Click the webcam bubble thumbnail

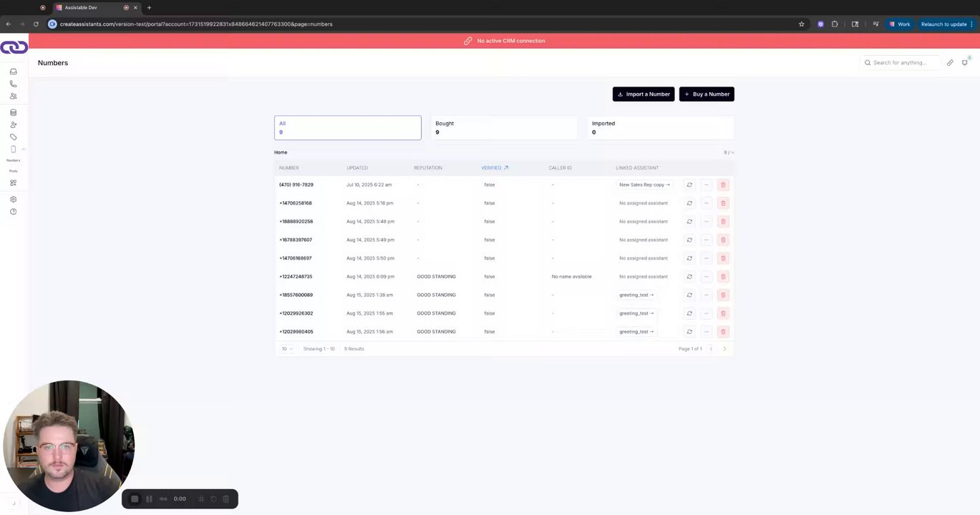[69, 446]
